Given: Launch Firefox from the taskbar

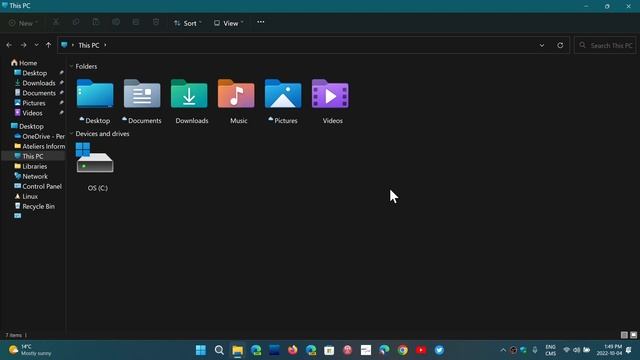Looking at the screenshot, I should coord(293,350).
